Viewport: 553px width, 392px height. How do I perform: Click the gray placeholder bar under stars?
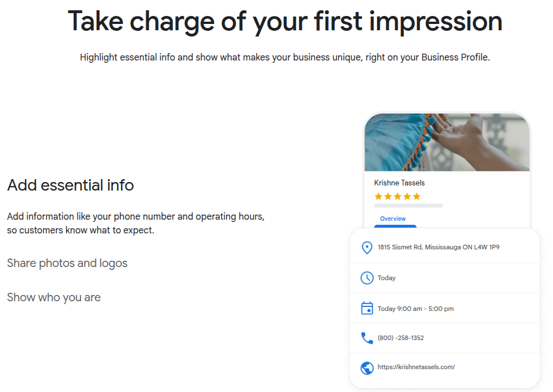[x=408, y=205]
